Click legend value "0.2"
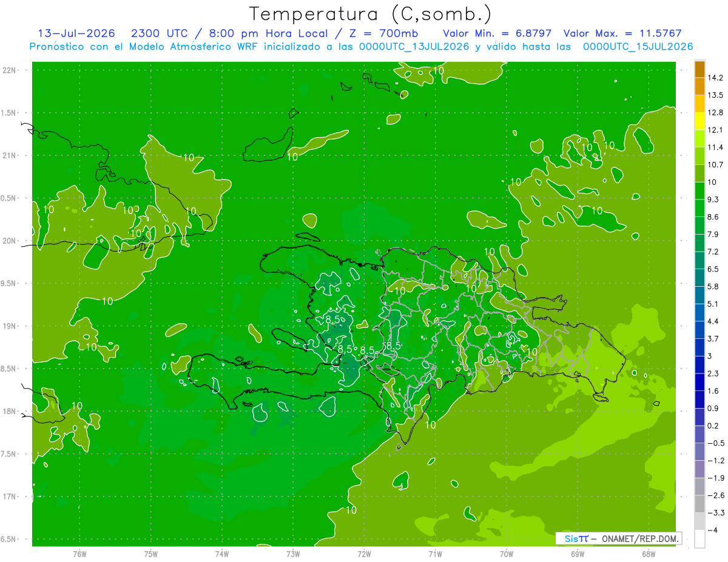728x562 pixels. click(713, 426)
